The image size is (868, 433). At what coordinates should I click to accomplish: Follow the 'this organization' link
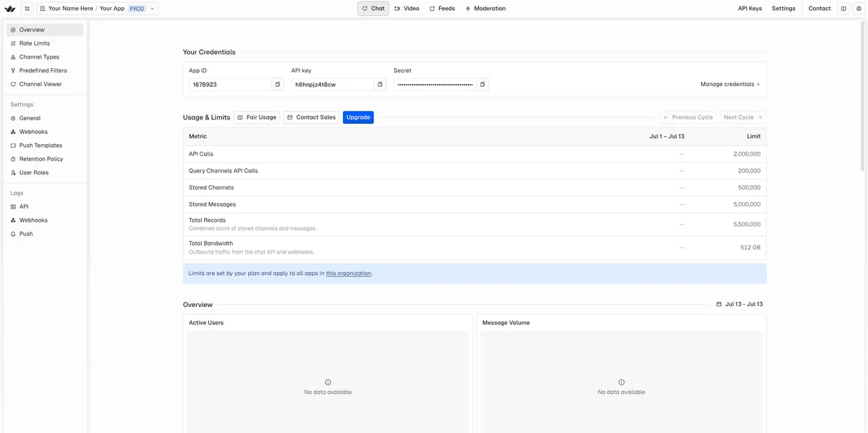(349, 274)
